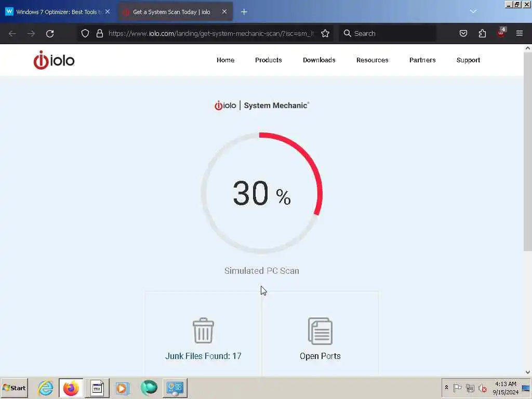
Task: Open the Downloads menu item
Action: click(x=319, y=60)
